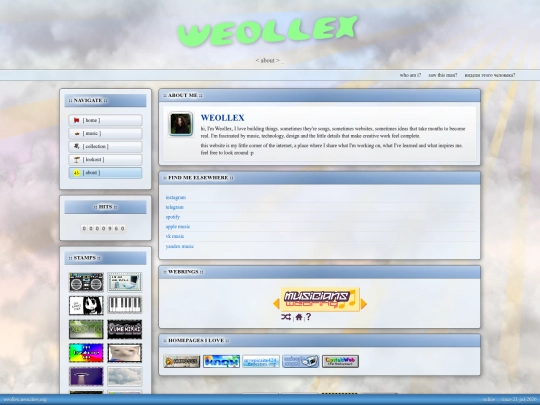
Task: Click the purple UFO stamp
Action: point(86,376)
